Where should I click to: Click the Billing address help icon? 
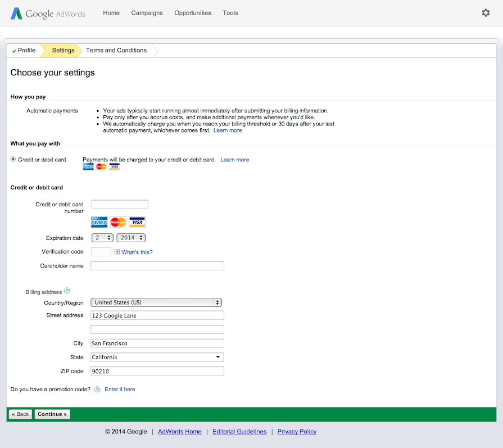point(67,291)
